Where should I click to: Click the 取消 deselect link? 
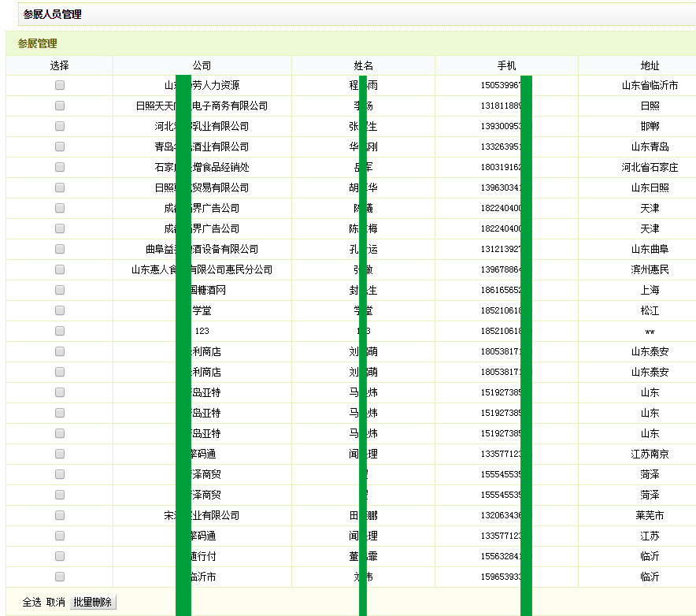tap(55, 602)
